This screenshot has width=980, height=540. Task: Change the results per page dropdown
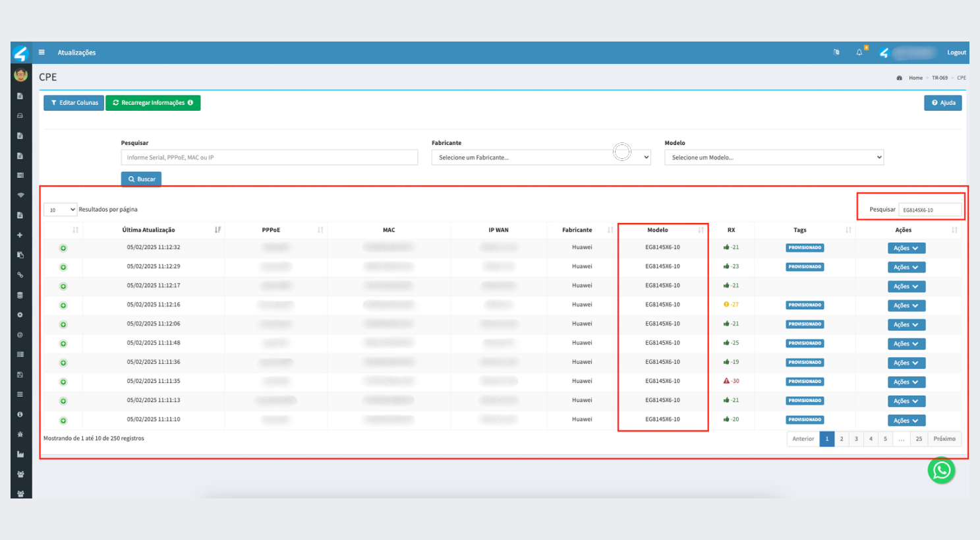[60, 210]
